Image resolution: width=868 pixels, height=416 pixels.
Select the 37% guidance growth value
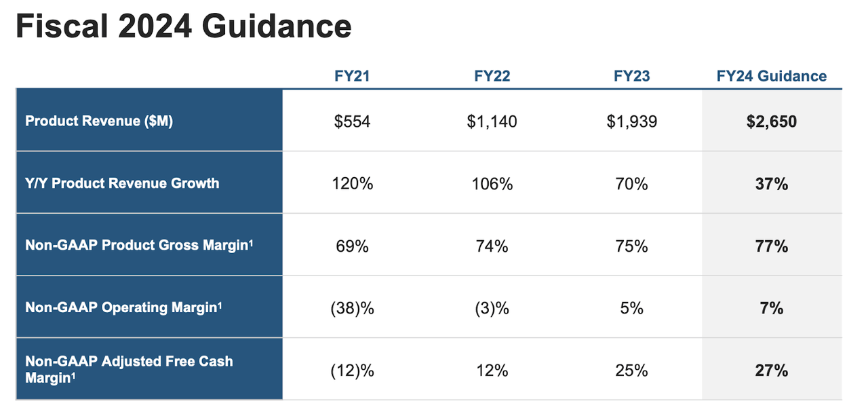[x=772, y=183]
